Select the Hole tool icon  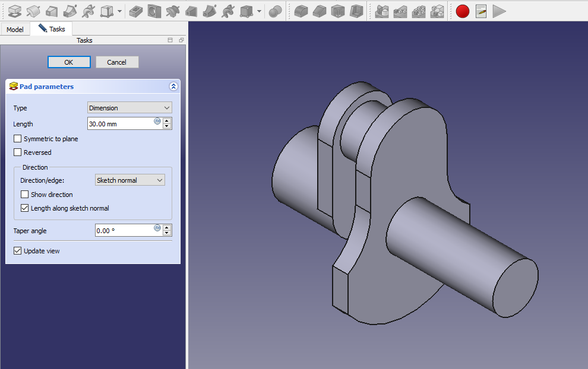click(154, 11)
